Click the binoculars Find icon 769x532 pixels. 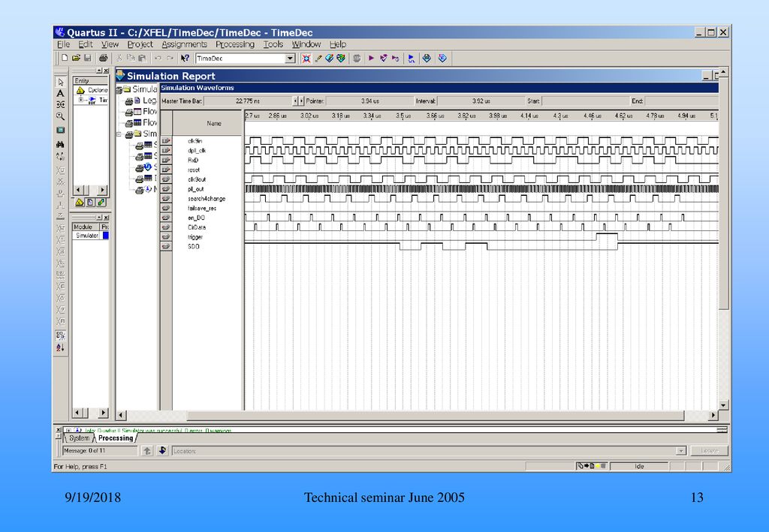pos(60,145)
